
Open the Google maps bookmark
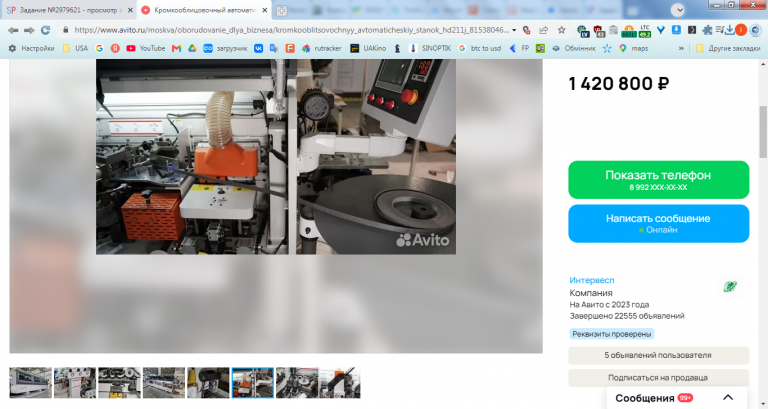pyautogui.click(x=633, y=48)
